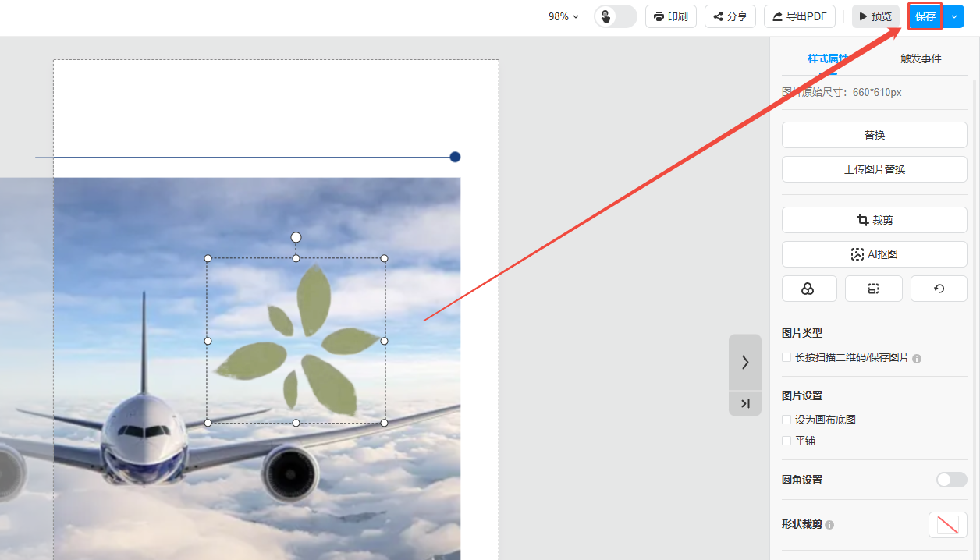980x560 pixels.
Task: Click the info icon beside 形状裁剪
Action: (x=829, y=525)
